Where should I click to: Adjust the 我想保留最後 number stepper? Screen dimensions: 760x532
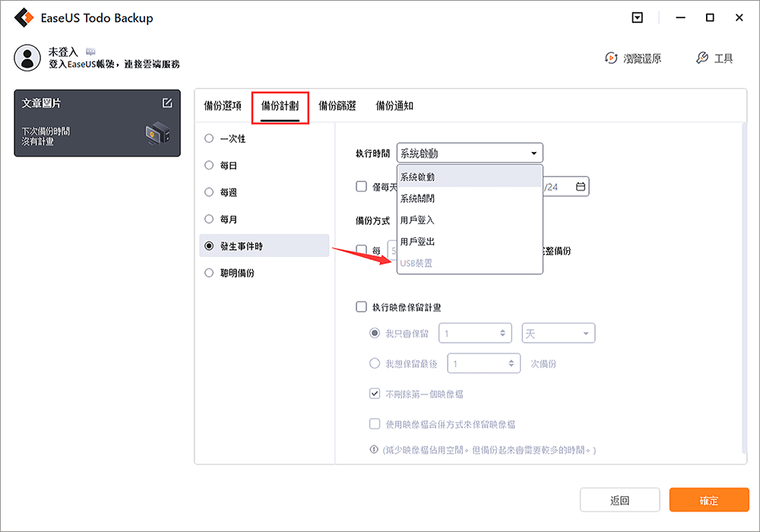511,363
